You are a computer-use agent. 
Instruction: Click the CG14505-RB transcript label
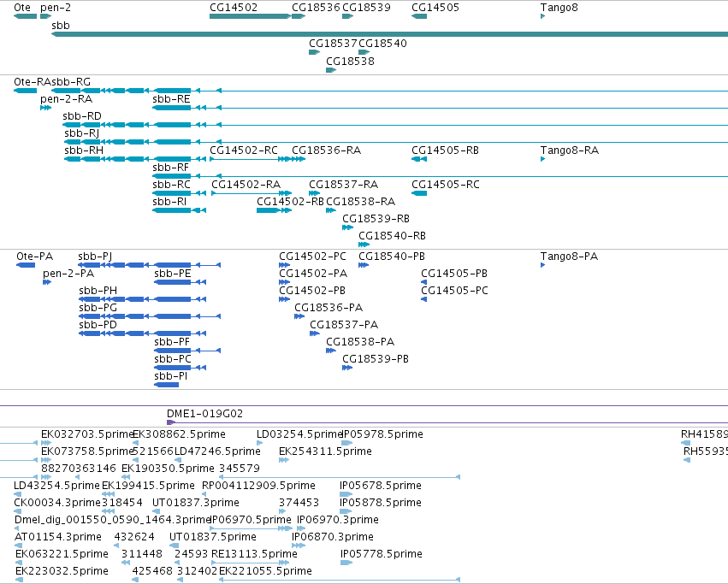pos(445,150)
